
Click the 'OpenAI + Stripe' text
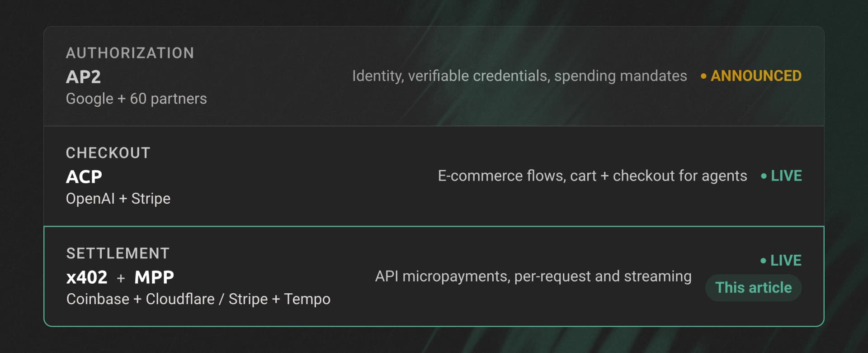click(118, 199)
